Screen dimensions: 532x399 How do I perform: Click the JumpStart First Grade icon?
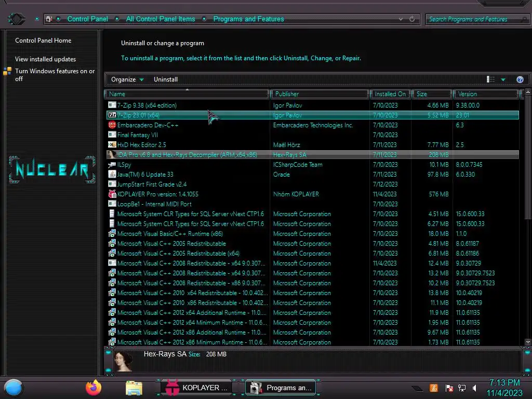click(112, 184)
